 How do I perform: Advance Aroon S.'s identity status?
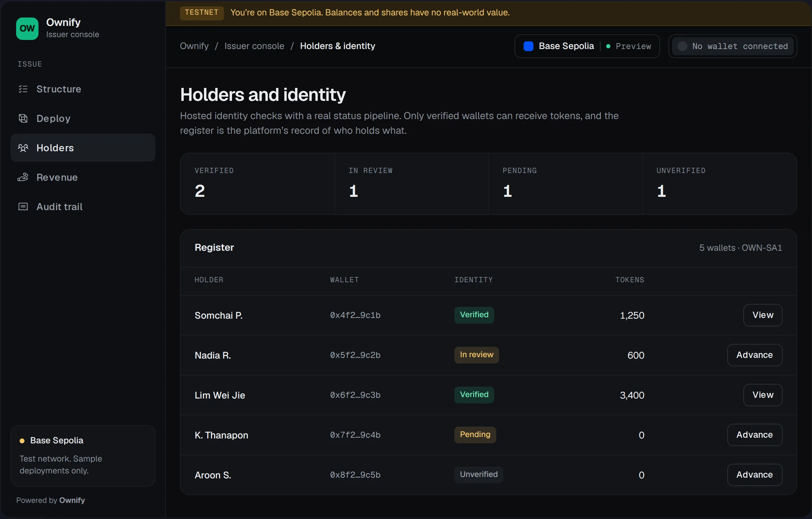[x=755, y=475]
